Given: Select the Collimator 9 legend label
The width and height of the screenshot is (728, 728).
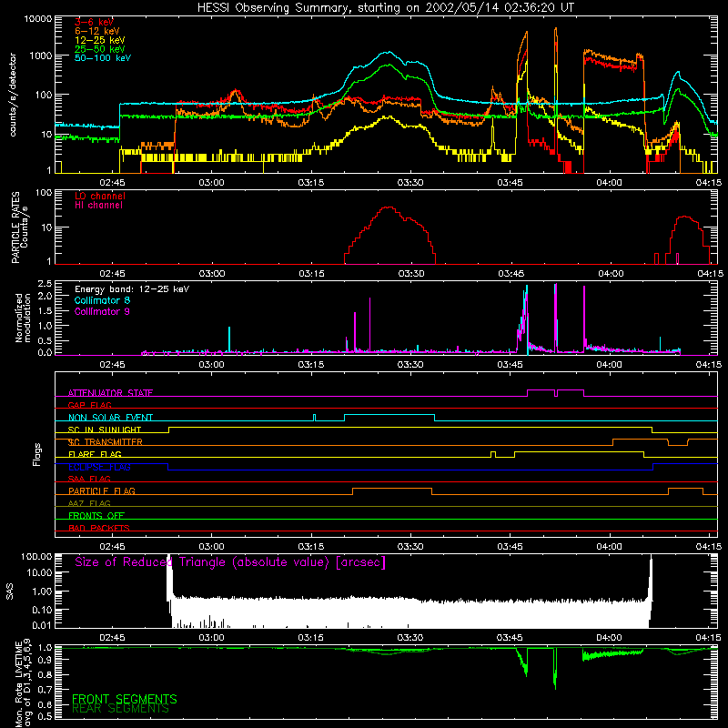Looking at the screenshot, I should (x=102, y=311).
